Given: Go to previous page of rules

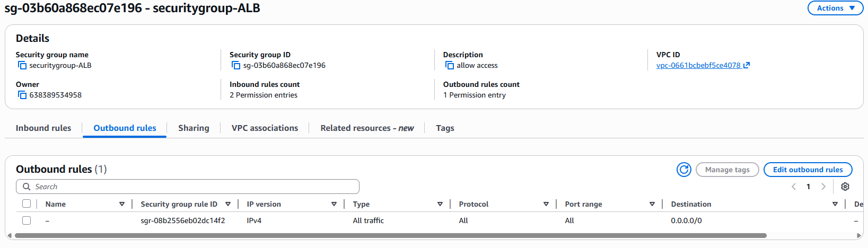Looking at the screenshot, I should (x=794, y=187).
